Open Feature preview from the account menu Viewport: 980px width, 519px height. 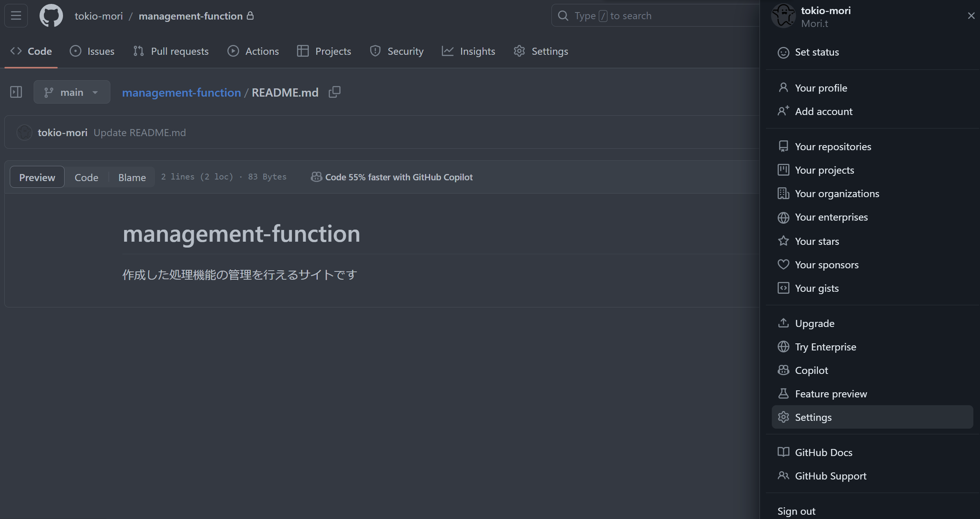(x=831, y=394)
